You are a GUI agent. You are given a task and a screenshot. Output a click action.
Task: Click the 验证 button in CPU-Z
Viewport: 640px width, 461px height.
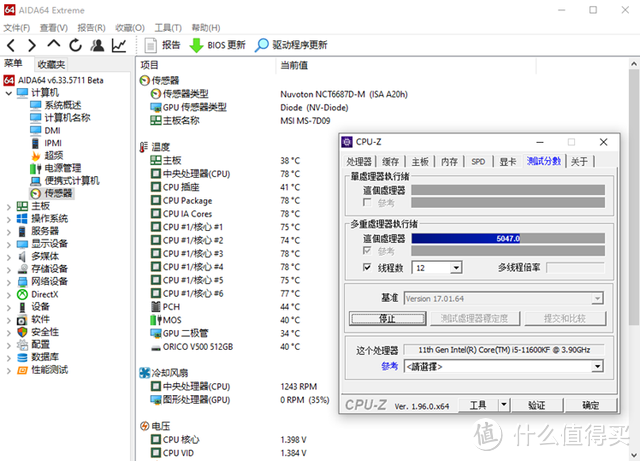537,405
